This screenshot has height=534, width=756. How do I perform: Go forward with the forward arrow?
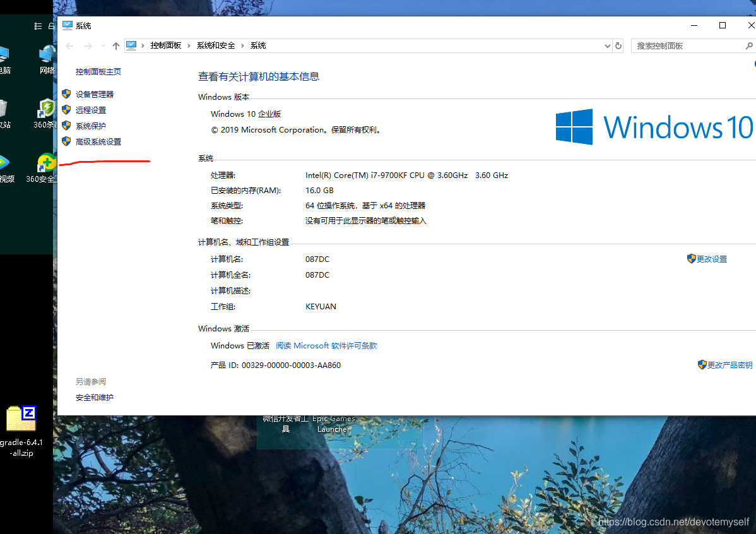(88, 46)
